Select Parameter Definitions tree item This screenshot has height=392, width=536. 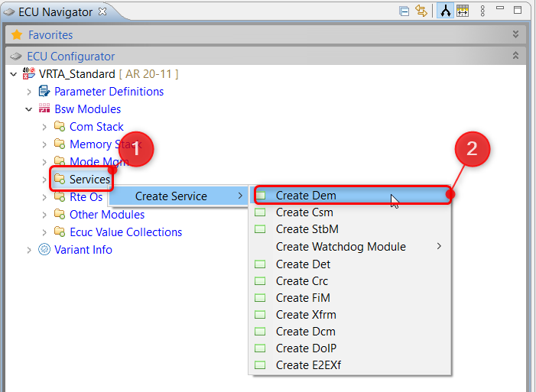tap(109, 92)
